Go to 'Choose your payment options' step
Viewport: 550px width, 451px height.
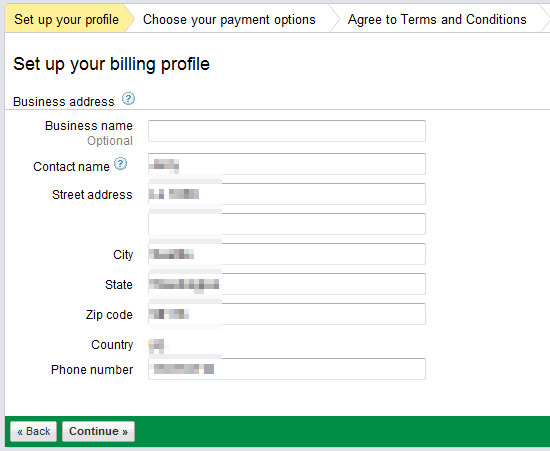point(229,19)
